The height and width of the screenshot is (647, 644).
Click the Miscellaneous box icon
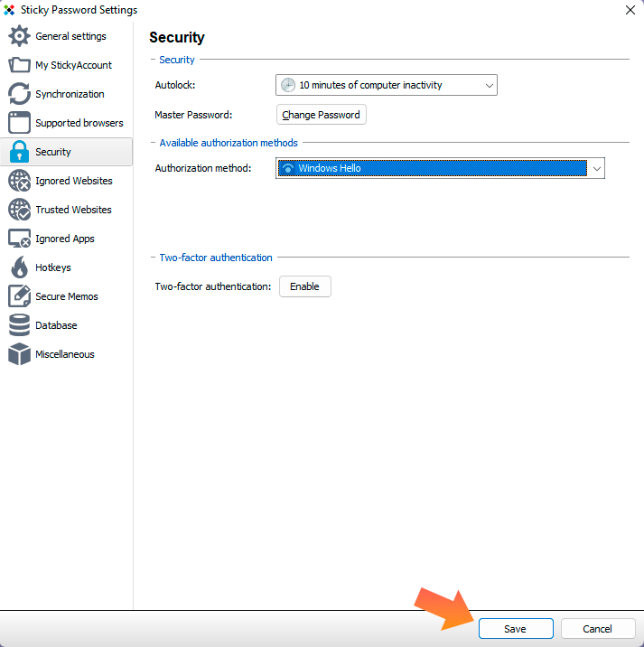click(19, 354)
